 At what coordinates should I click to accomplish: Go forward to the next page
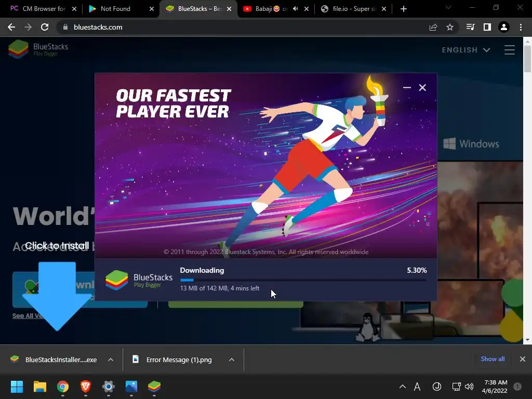(x=28, y=27)
